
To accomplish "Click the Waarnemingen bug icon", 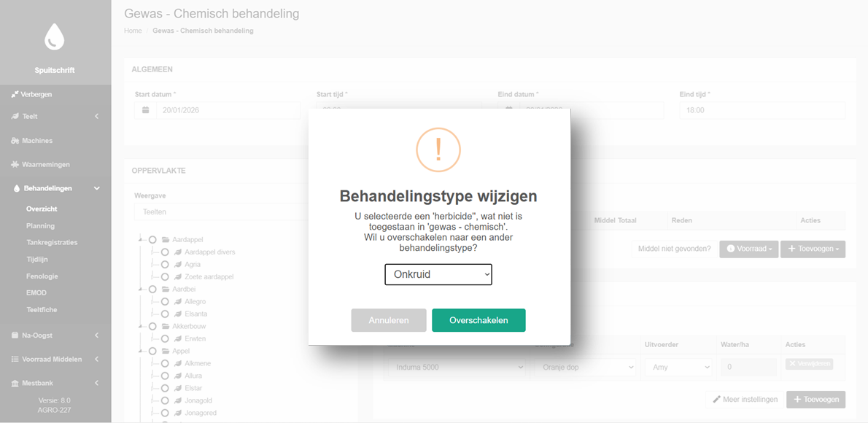I will point(15,164).
